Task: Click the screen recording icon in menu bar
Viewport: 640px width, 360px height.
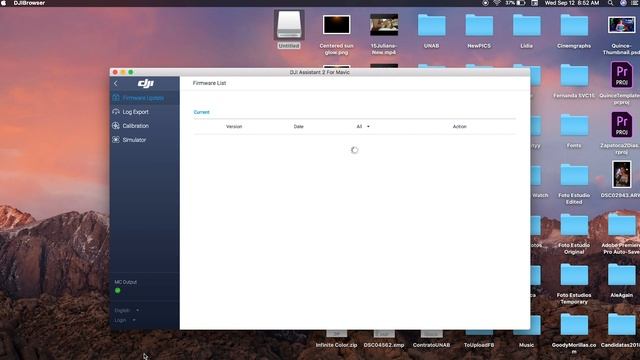Action: click(x=485, y=3)
